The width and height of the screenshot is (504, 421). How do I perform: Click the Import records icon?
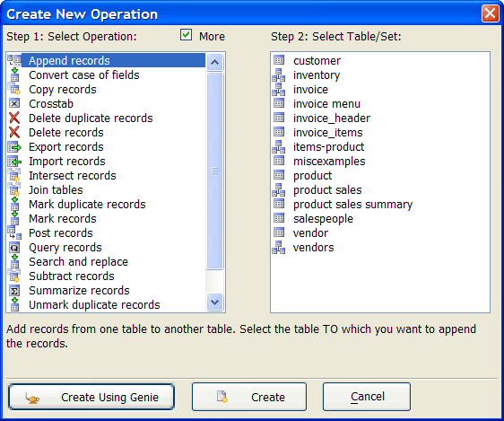coord(14,162)
